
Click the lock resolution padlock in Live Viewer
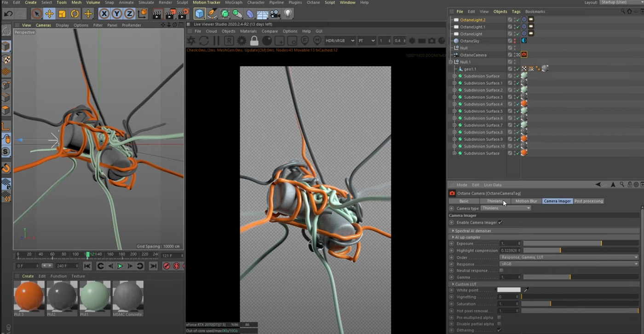pyautogui.click(x=253, y=41)
